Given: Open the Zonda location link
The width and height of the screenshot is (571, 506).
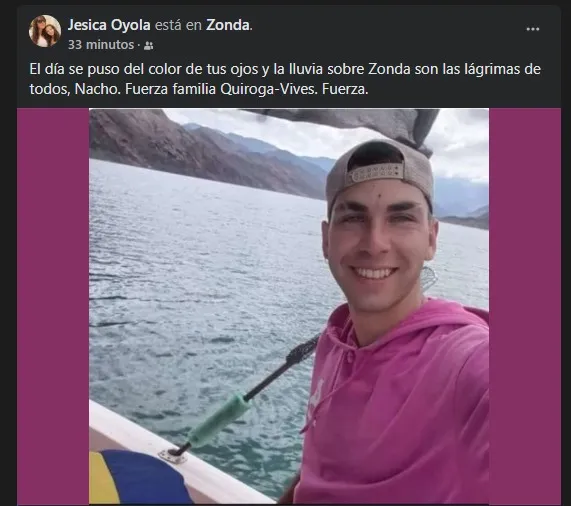Looking at the screenshot, I should click(x=228, y=25).
